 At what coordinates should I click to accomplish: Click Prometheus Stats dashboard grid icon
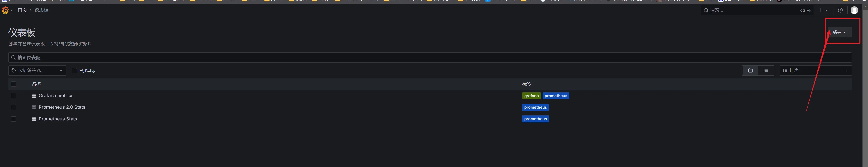pos(34,119)
